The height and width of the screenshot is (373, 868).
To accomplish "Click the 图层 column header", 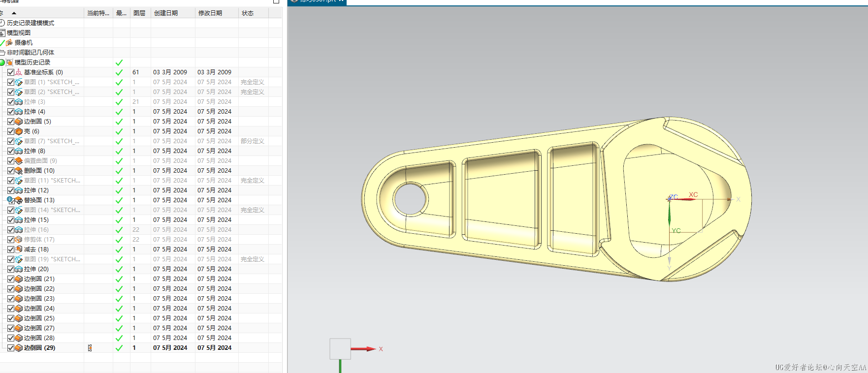I will (x=139, y=13).
